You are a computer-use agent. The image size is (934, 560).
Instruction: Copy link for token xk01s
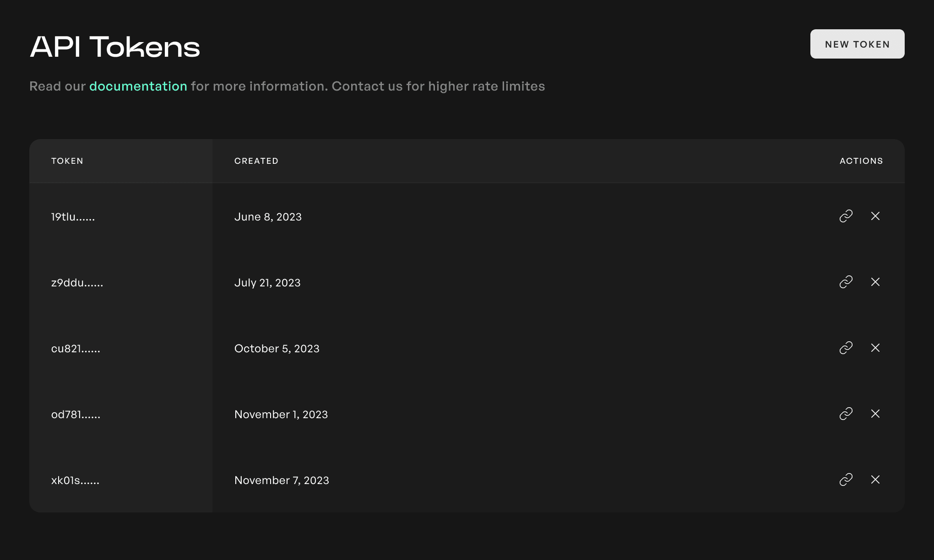click(x=846, y=479)
